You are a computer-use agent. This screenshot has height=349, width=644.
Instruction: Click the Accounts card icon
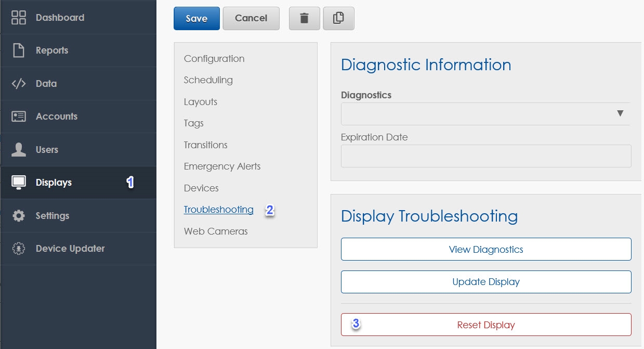pyautogui.click(x=19, y=117)
